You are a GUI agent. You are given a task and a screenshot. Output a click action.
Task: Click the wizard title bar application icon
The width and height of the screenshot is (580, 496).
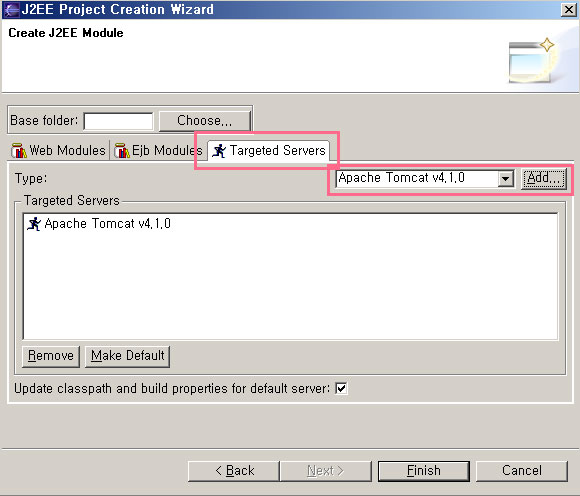point(11,10)
